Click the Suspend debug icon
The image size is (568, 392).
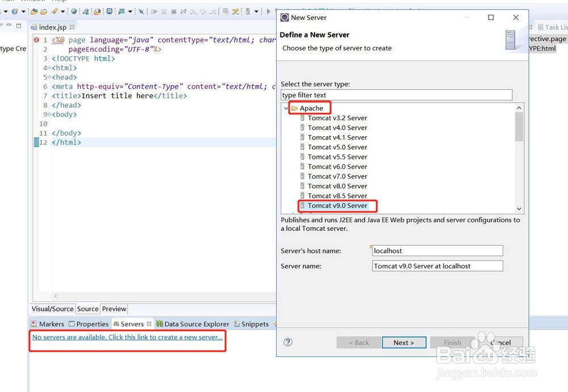coord(164,11)
